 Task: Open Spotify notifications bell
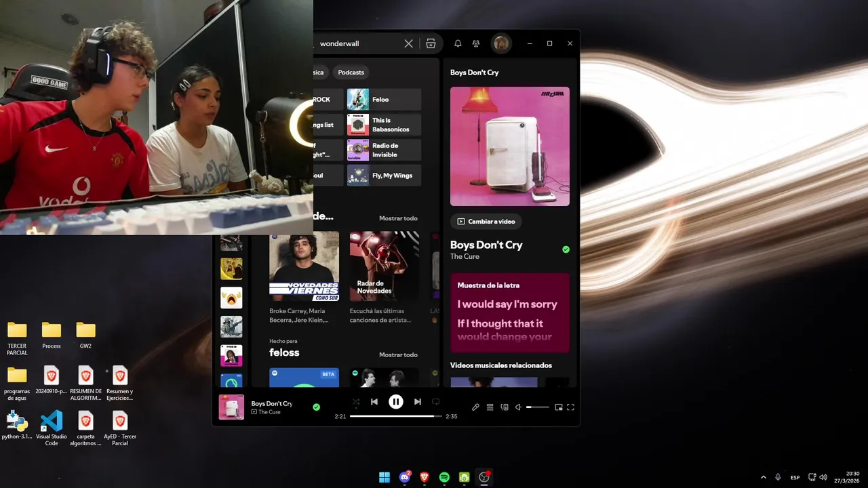tap(458, 43)
